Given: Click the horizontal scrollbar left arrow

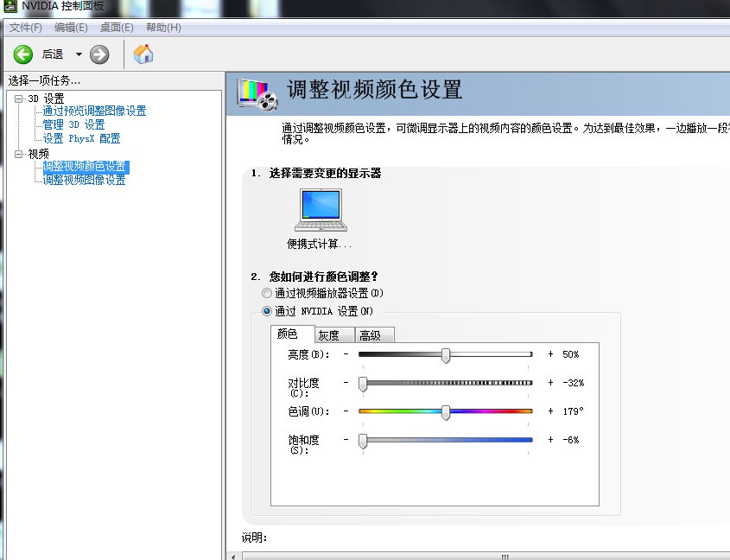Looking at the screenshot, I should 233,557.
